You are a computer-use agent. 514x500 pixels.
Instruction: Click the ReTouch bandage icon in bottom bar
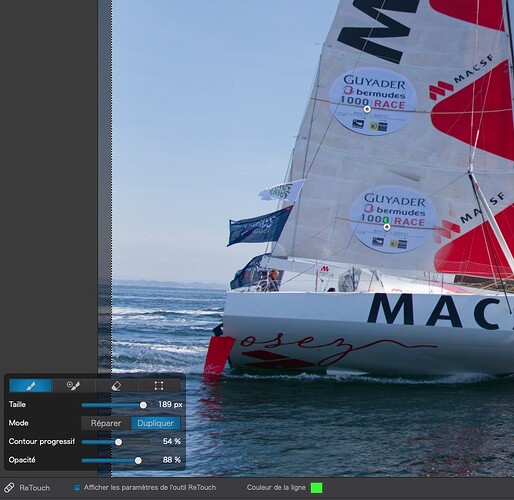coord(9,487)
